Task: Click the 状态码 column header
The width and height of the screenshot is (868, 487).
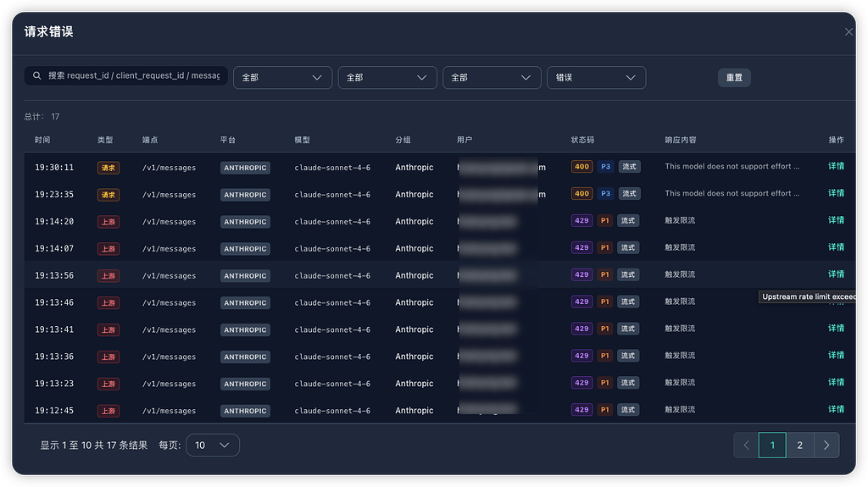Action: click(582, 140)
